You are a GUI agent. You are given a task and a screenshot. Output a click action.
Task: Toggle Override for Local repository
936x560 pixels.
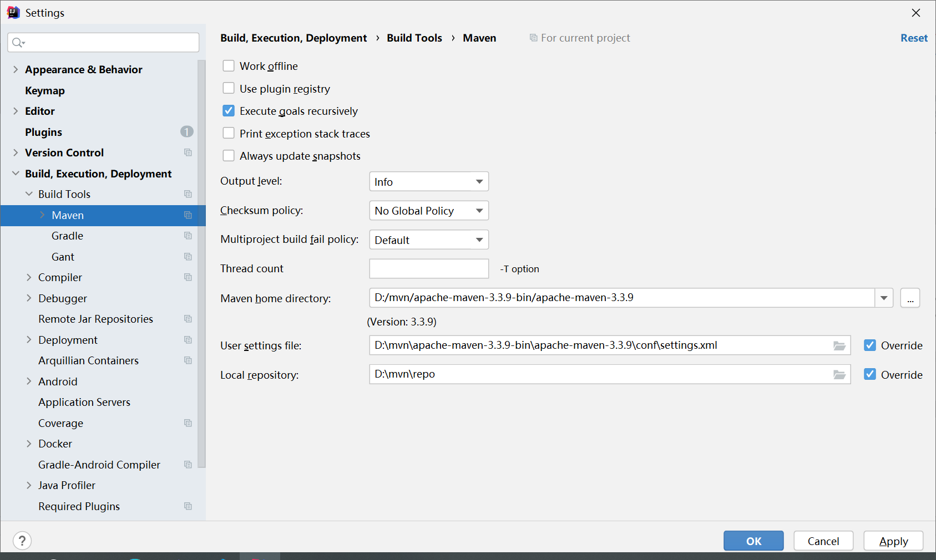tap(870, 375)
